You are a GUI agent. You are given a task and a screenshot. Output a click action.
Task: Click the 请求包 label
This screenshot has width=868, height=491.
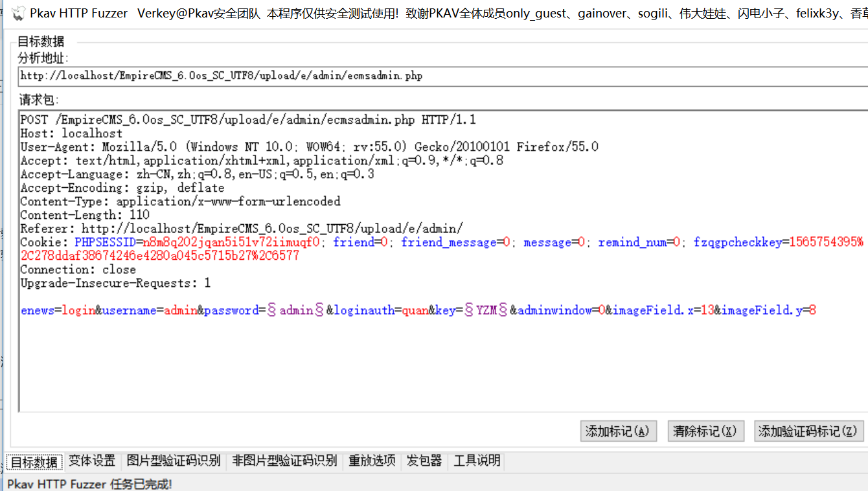39,100
